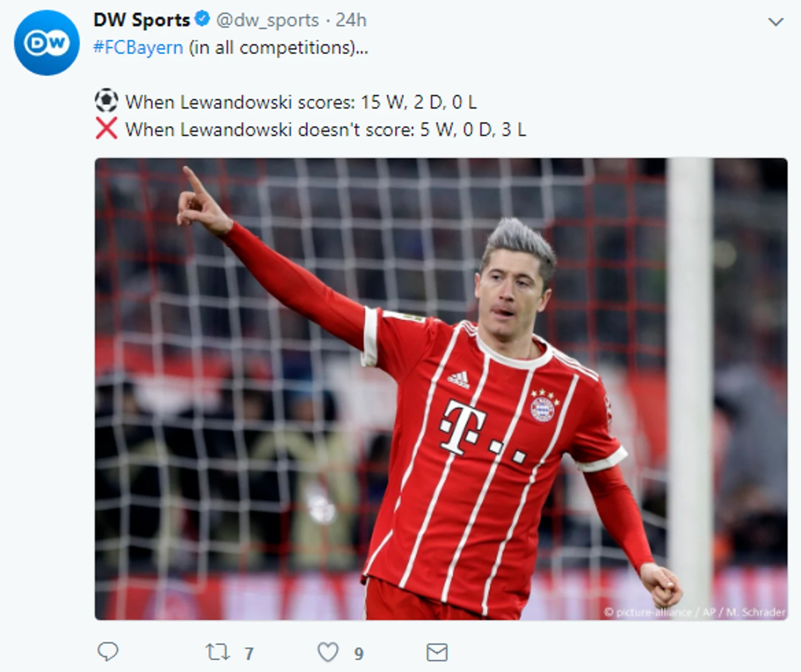Visit the @dw_sports handle link
The height and width of the screenshot is (672, 801).
tap(268, 20)
